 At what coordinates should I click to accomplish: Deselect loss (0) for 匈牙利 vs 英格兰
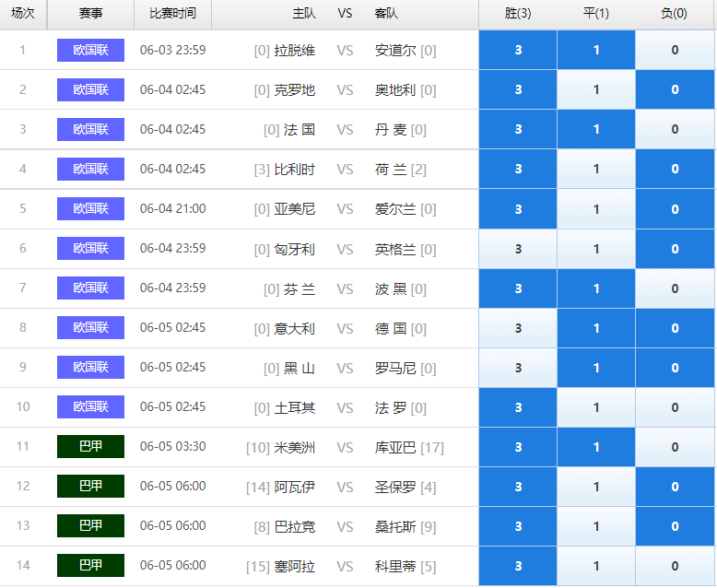point(675,249)
